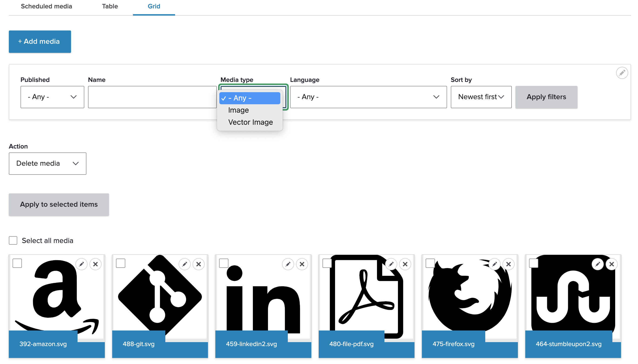
Task: Check the 392-amazon.svg media item
Action: (17, 263)
